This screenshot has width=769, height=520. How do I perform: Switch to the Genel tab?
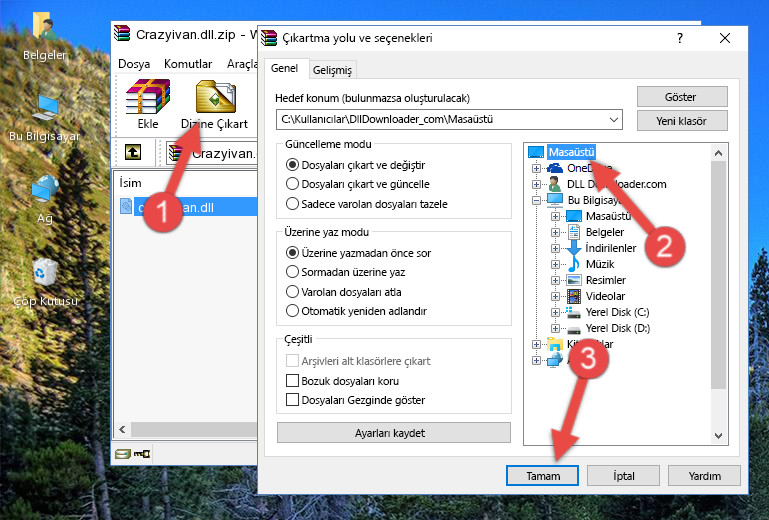tap(284, 68)
